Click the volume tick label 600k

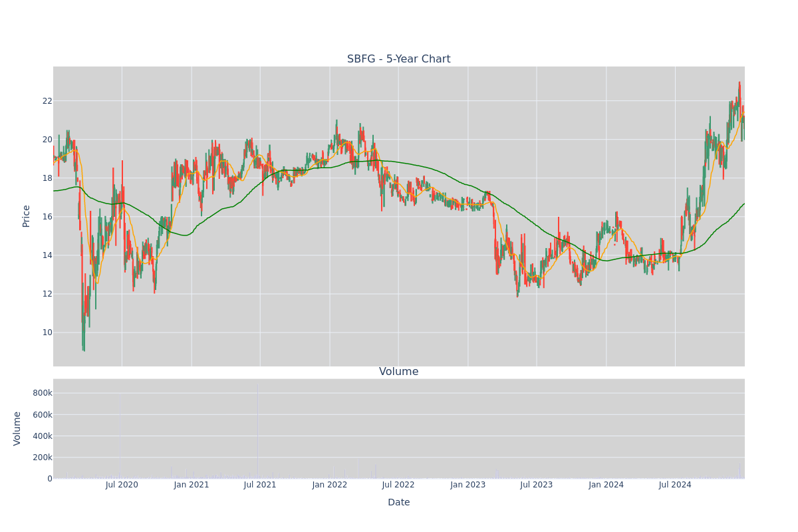click(43, 414)
